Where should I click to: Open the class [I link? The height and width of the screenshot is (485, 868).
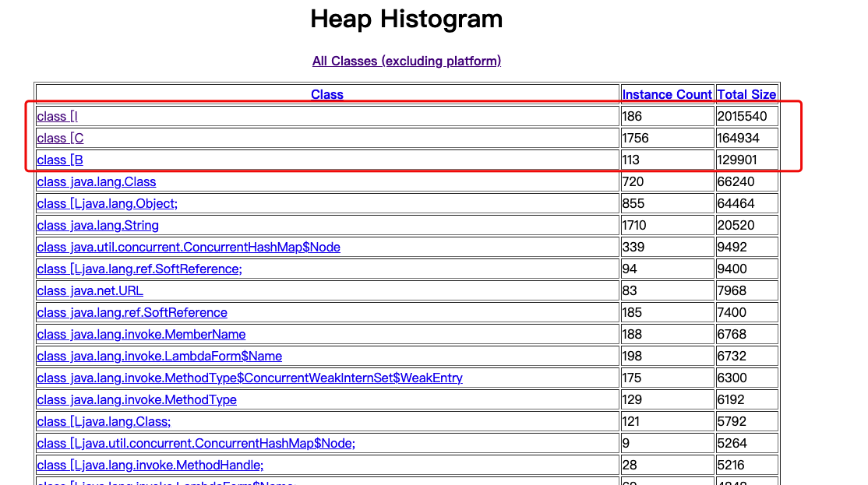coord(57,116)
